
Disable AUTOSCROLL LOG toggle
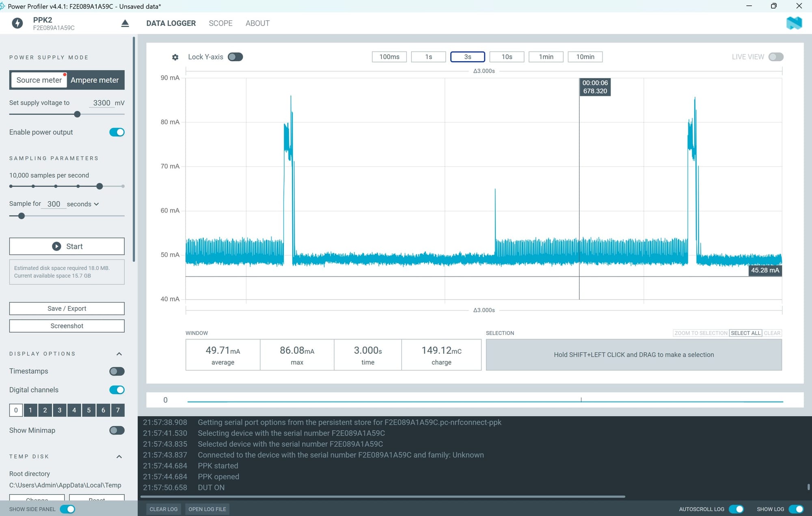coord(736,509)
